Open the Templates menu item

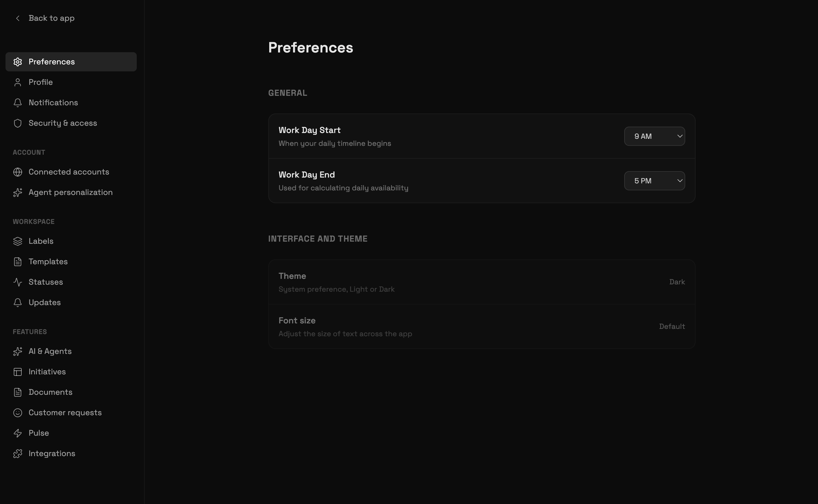(48, 262)
